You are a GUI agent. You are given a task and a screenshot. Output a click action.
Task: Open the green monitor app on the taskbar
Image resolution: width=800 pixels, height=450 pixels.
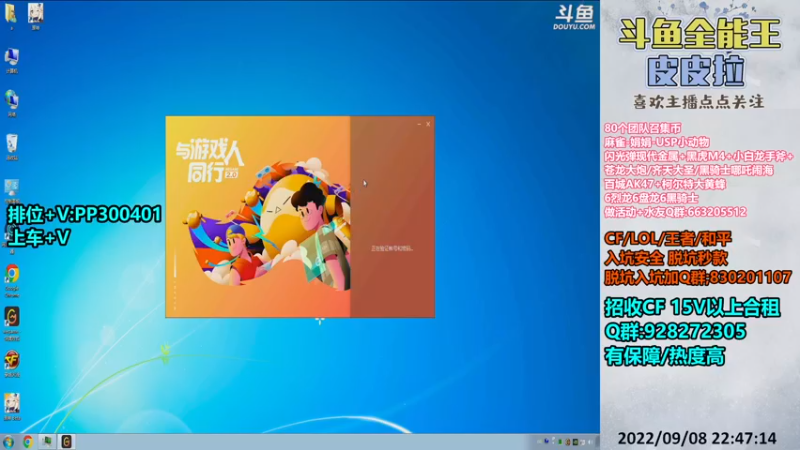click(x=47, y=442)
